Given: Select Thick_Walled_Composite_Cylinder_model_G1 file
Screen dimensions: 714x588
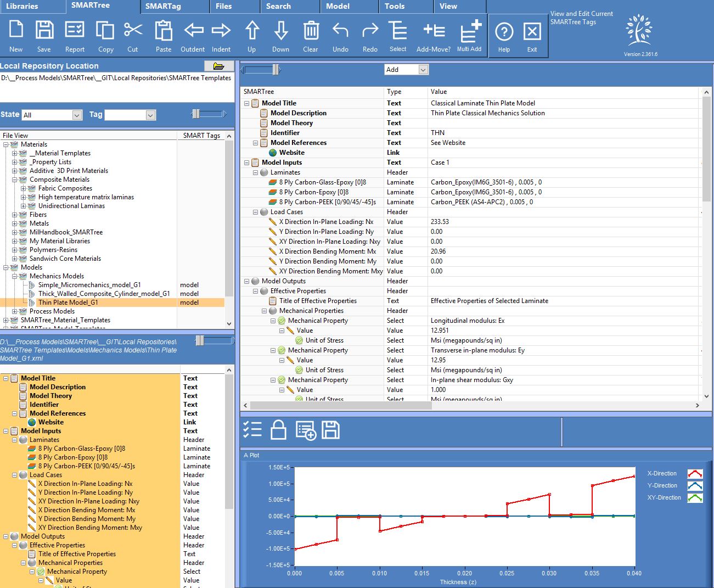Looking at the screenshot, I should (104, 294).
